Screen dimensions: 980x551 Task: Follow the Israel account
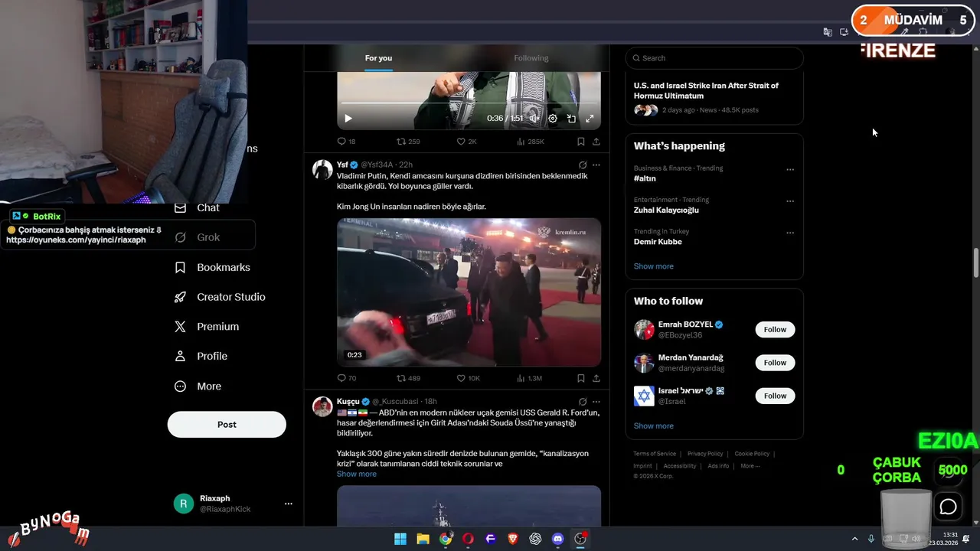(x=775, y=396)
